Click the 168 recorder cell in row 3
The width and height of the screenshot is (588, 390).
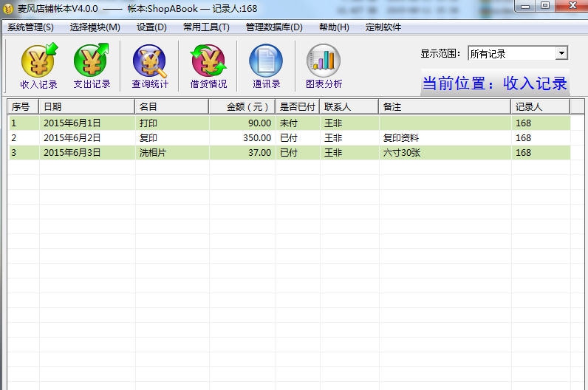click(541, 153)
